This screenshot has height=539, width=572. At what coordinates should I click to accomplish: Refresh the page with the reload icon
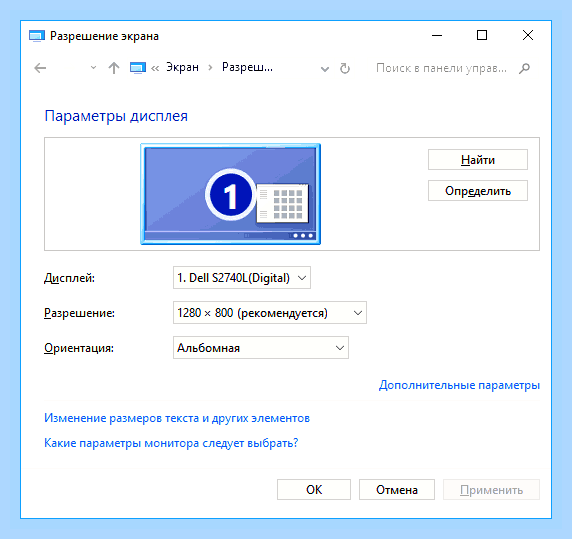click(345, 68)
